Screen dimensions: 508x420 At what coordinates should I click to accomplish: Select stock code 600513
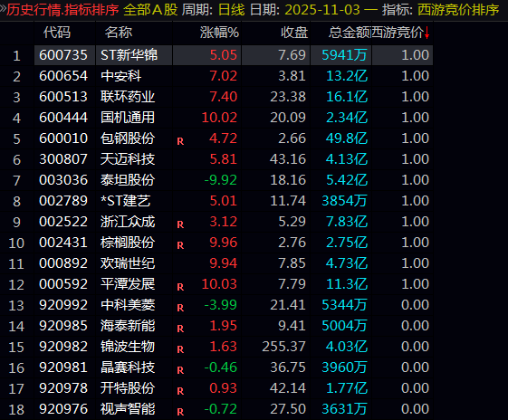(63, 97)
